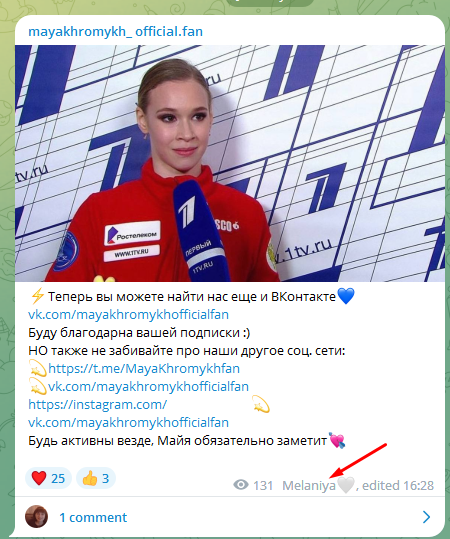Screen dimensions: 450x539
Task: Toggle the red heart reaction with 25
Action: pos(48,478)
